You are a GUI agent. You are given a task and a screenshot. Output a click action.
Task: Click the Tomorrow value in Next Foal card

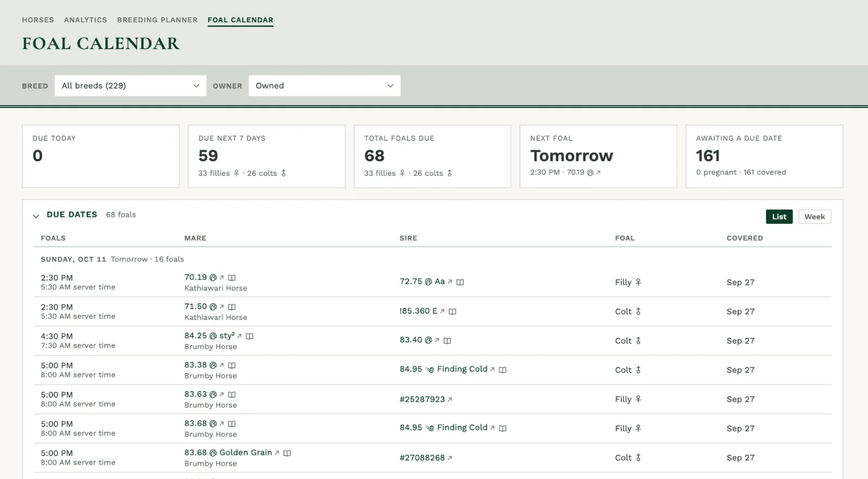point(572,156)
